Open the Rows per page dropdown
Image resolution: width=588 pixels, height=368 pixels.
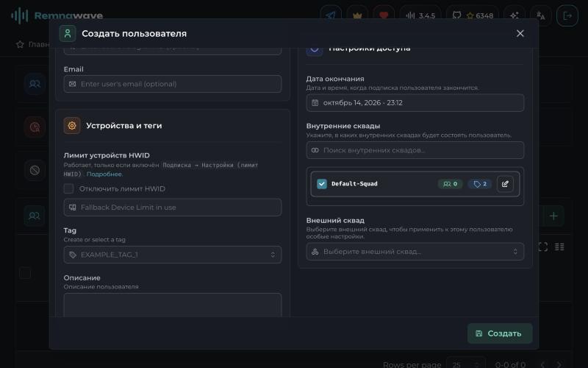(466, 364)
